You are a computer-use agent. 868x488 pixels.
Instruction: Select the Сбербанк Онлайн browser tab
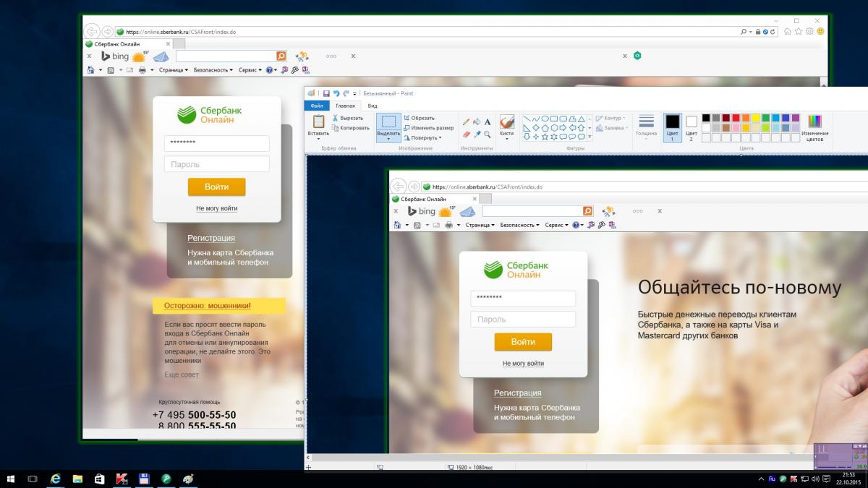click(x=127, y=44)
